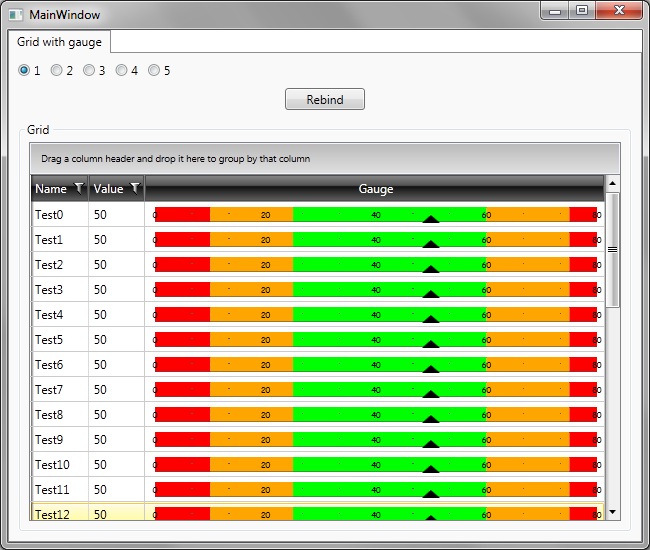The image size is (650, 550).
Task: Select the Test7 name cell
Action: point(60,390)
